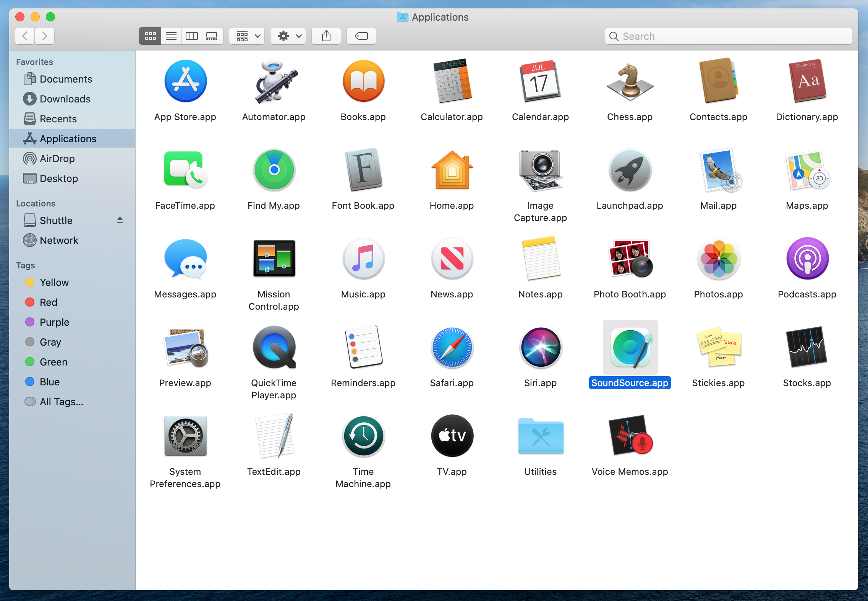Select the Find My app icon
The width and height of the screenshot is (868, 601).
coord(274,170)
